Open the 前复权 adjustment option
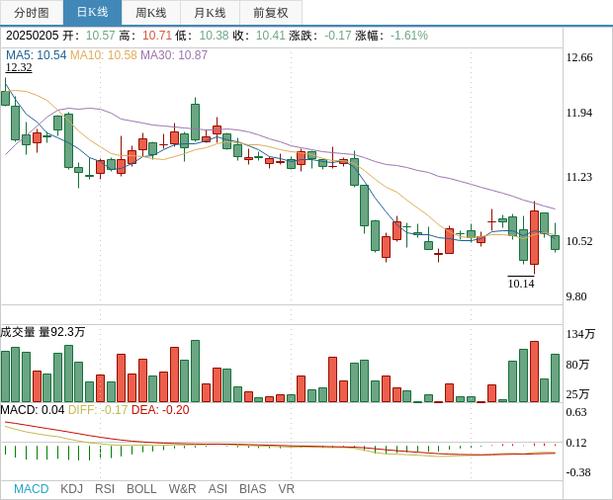613x500 pixels. [270, 13]
